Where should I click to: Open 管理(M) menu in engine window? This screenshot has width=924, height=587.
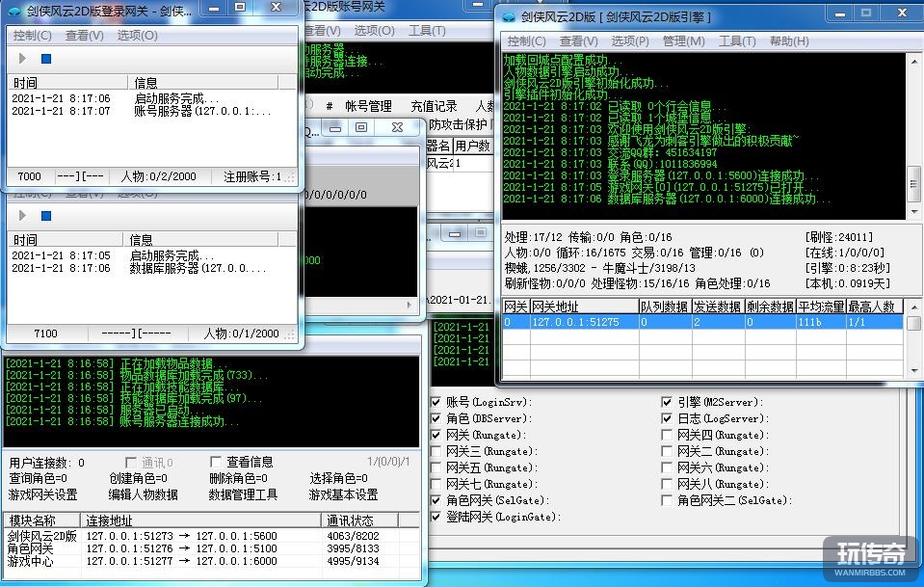point(683,41)
